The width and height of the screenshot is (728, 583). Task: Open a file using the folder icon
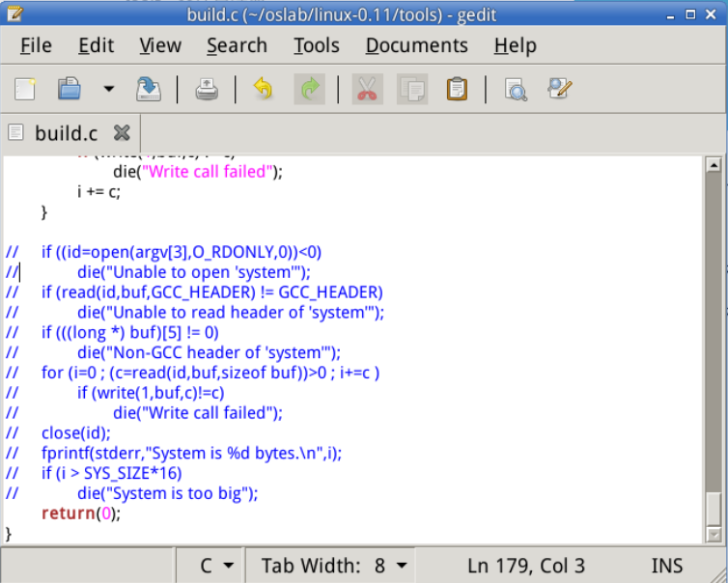[x=70, y=89]
